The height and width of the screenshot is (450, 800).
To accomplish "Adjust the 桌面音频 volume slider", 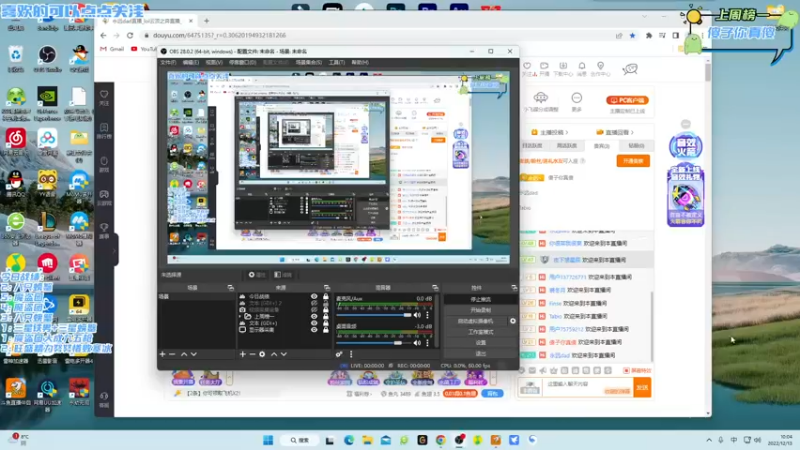I will [373, 343].
